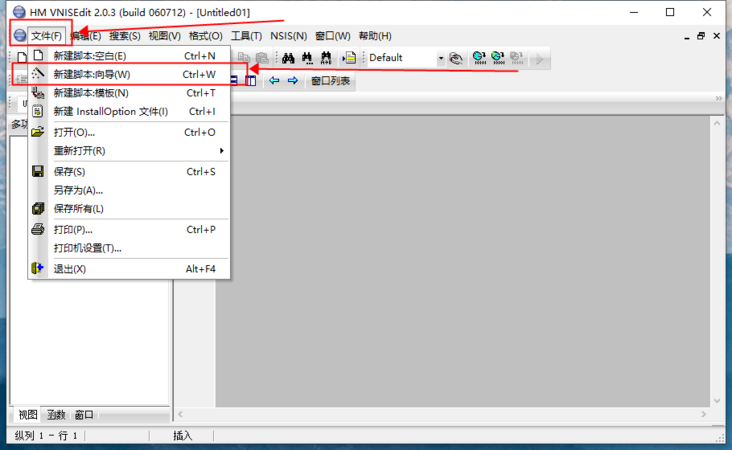Click the application icon left of 文件(F)
This screenshot has height=450, width=732.
point(20,35)
